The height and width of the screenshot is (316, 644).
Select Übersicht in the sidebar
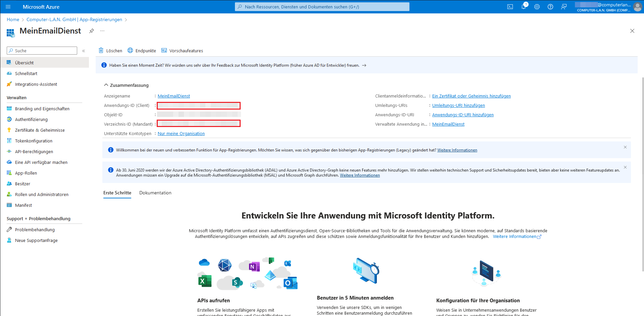click(x=44, y=63)
